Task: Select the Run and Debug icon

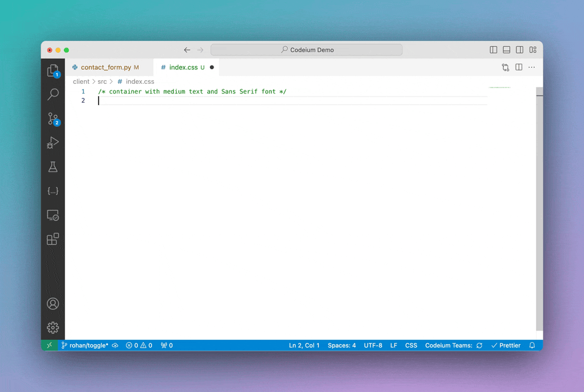Action: pyautogui.click(x=53, y=143)
